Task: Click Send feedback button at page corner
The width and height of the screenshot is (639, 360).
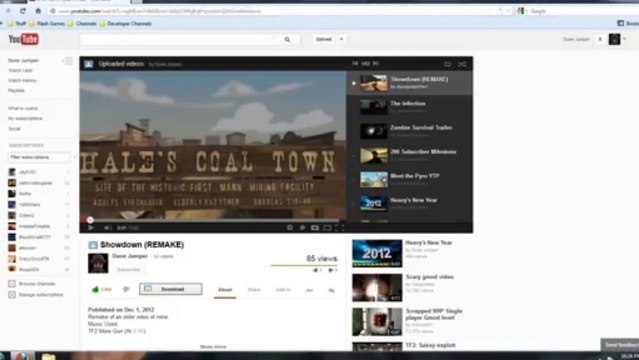Action: (620, 345)
